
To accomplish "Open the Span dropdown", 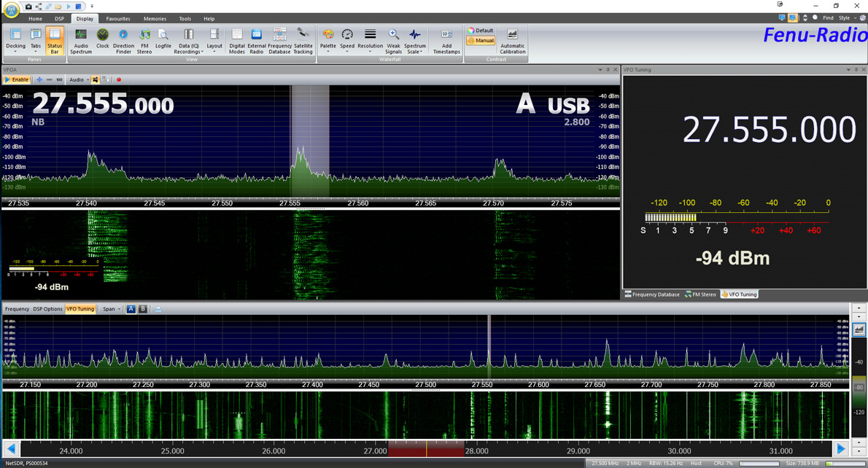I will 109,308.
